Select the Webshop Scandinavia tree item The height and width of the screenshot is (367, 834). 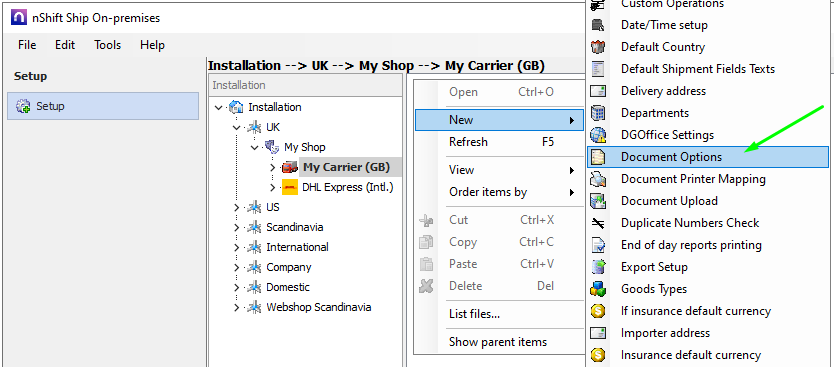pos(319,307)
